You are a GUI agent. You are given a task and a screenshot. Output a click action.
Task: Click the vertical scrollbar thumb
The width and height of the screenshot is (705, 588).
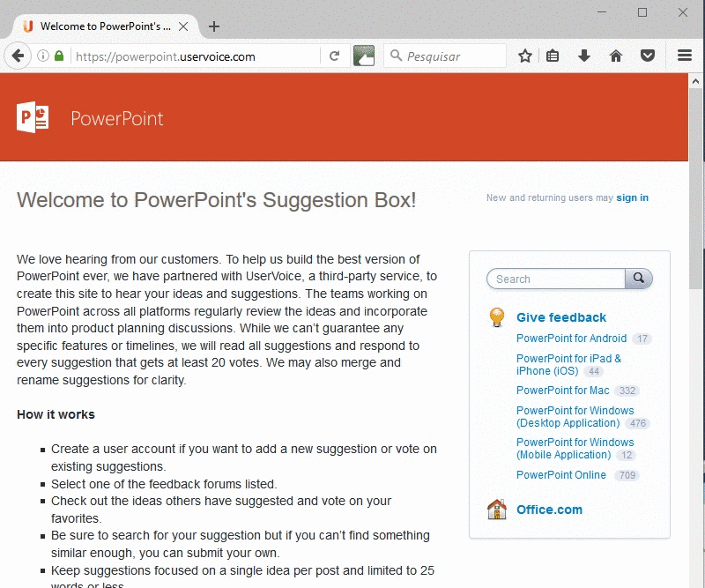695,189
